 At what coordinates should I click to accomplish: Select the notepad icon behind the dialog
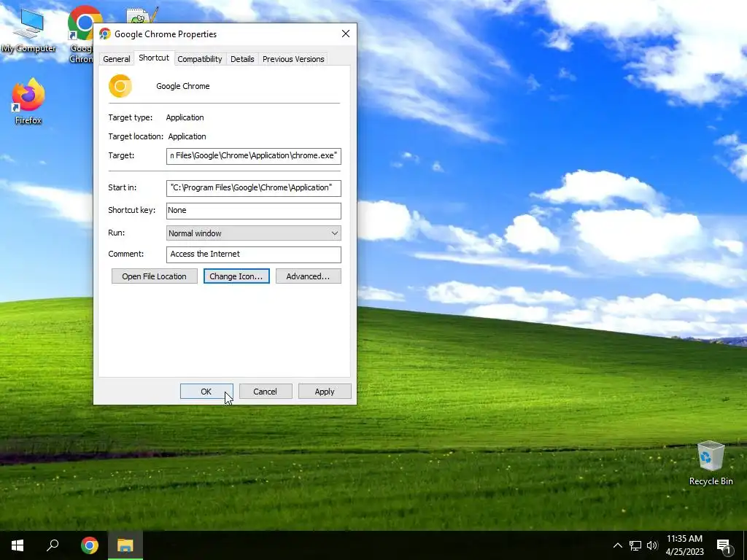pyautogui.click(x=142, y=15)
